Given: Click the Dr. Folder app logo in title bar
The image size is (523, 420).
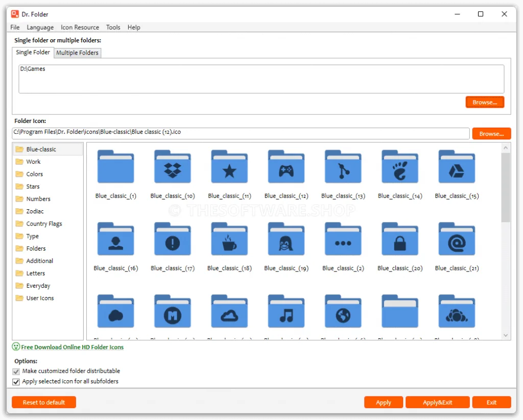Looking at the screenshot, I should click(15, 14).
